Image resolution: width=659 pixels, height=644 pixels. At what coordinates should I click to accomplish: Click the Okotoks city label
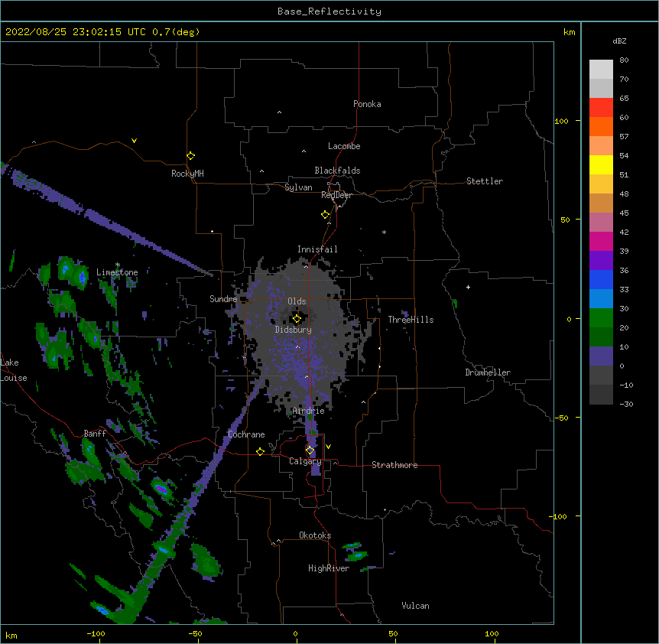315,535
